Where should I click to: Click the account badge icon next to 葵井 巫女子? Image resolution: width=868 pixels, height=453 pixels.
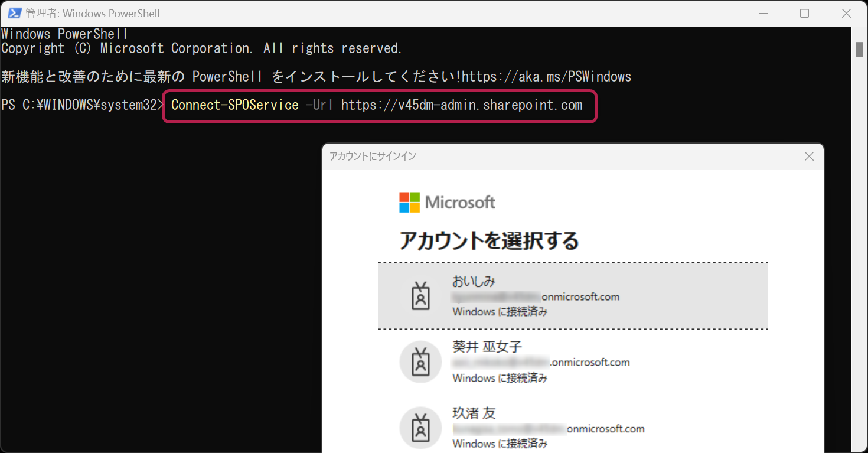click(420, 361)
